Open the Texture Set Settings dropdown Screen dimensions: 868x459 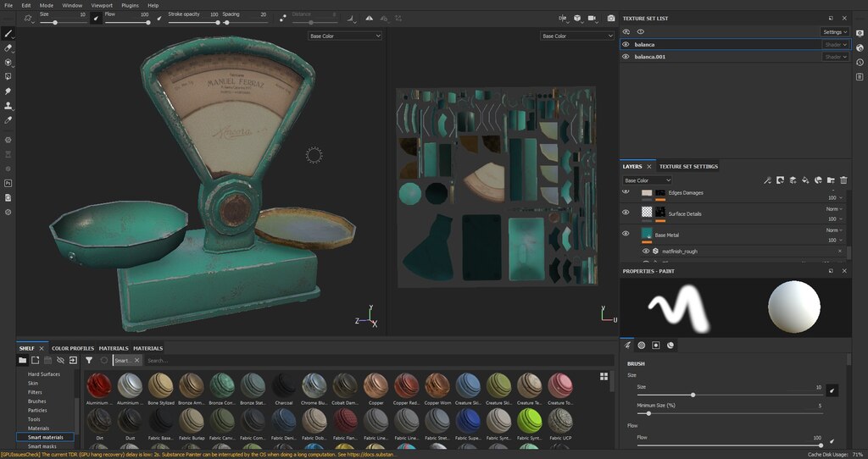[x=835, y=32]
